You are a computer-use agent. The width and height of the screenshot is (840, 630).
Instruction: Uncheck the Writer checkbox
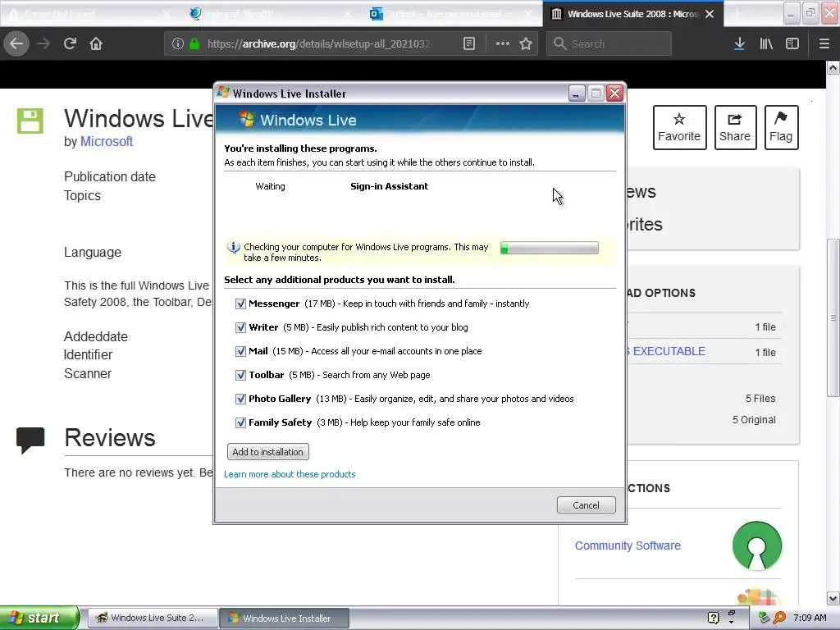click(240, 327)
